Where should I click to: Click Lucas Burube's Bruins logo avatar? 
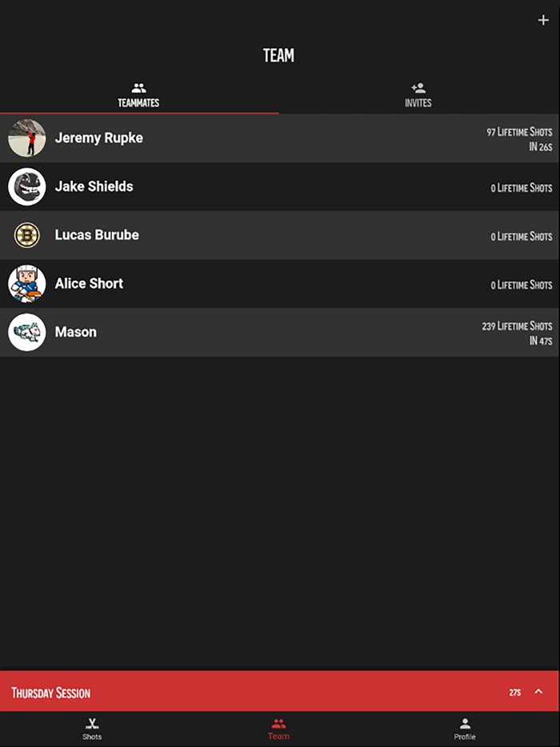point(27,235)
